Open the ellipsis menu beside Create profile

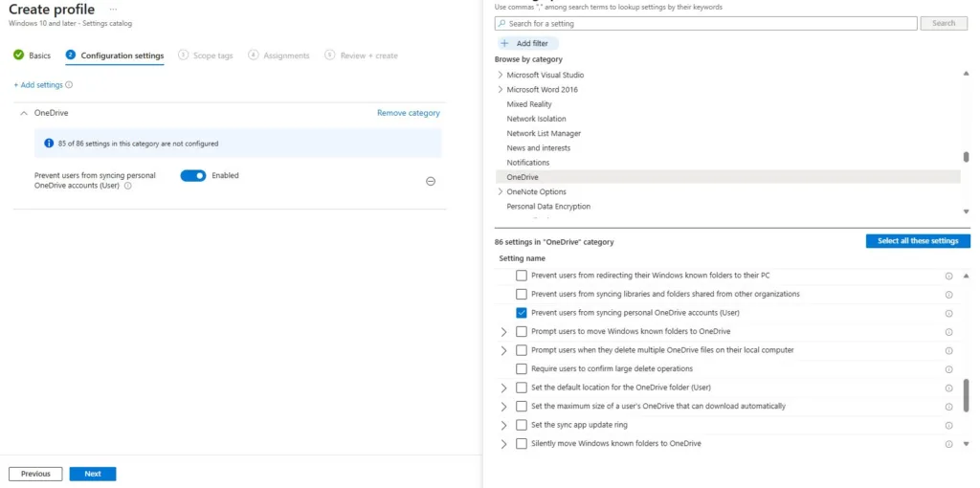click(113, 10)
